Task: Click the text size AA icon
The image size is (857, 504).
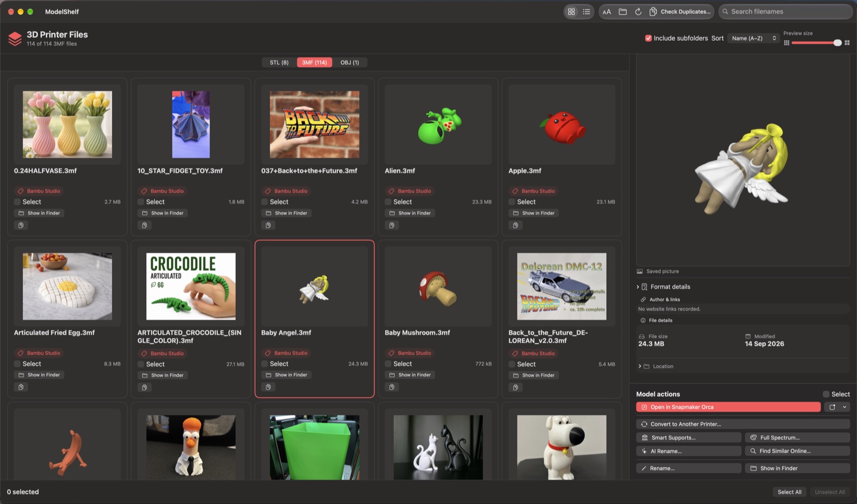Action: click(x=607, y=11)
